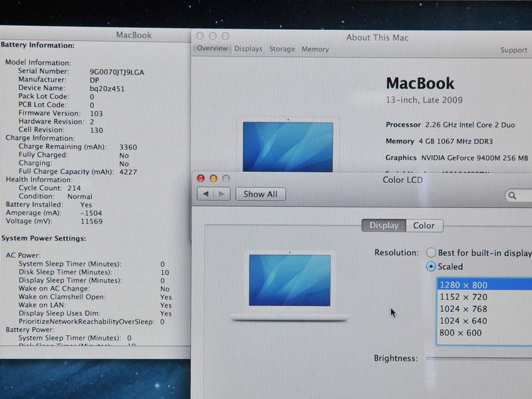Click the search magnifier in the Color LCD toolbar
The width and height of the screenshot is (532, 399).
(512, 196)
